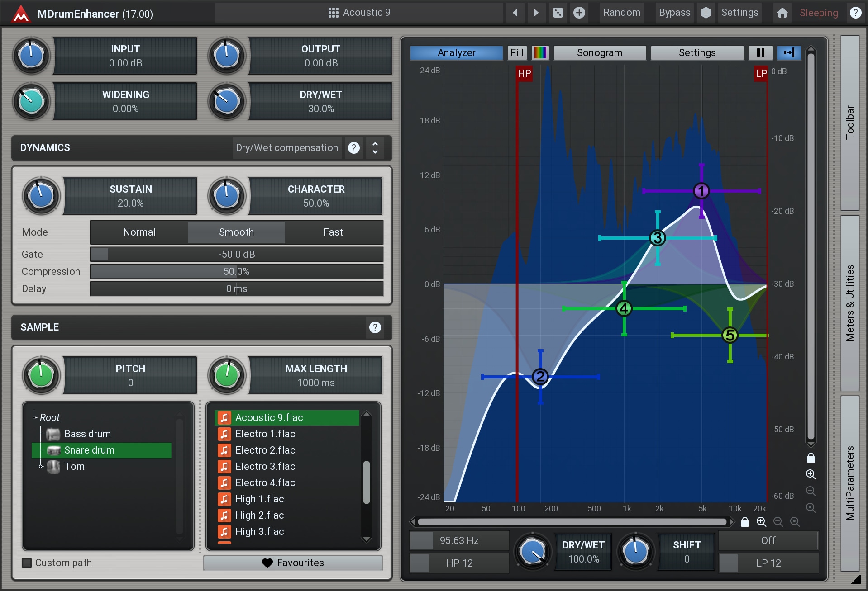Open the home icon in title bar
This screenshot has width=868, height=591.
(x=782, y=13)
